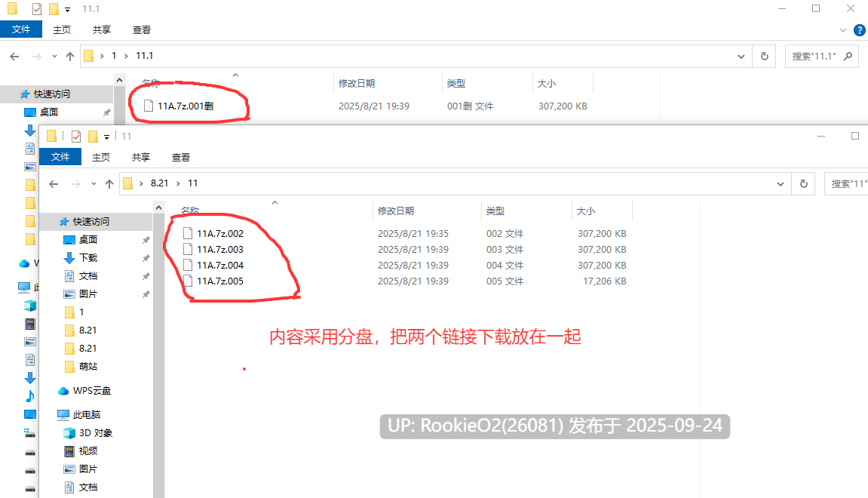Unpin 桌面 from quick access in the 11 window
Image resolution: width=868 pixels, height=498 pixels.
pyautogui.click(x=146, y=240)
